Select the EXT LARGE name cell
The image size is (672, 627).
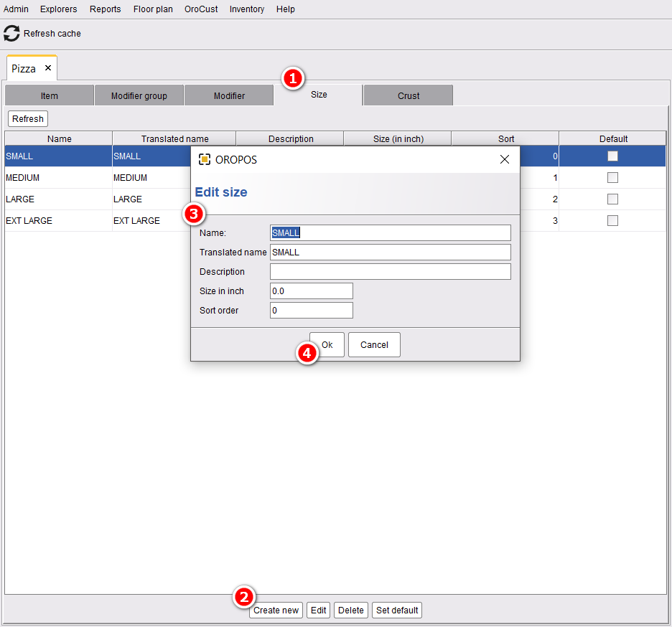pyautogui.click(x=58, y=220)
